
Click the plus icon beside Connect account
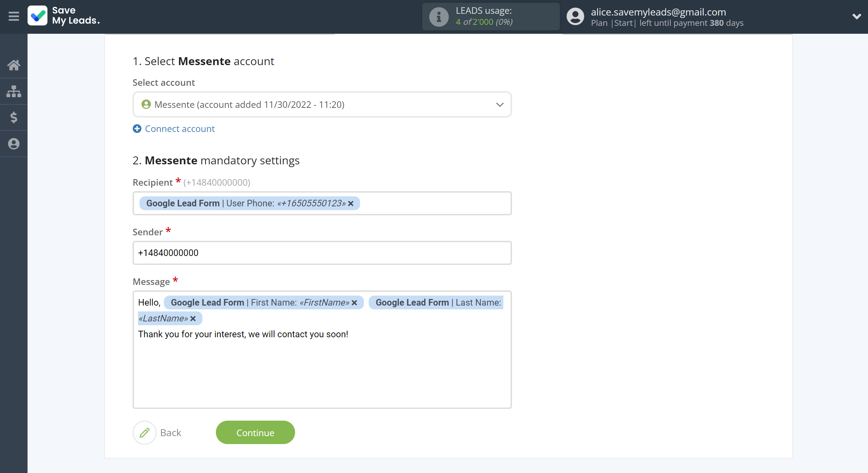[137, 128]
